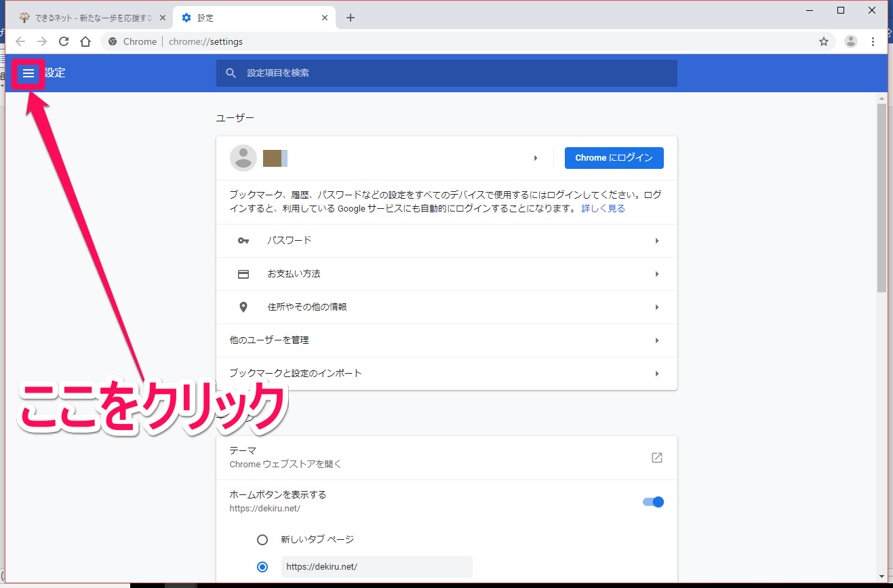This screenshot has width=893, height=588.
Task: Click the user avatar in ユーザー card
Action: tap(243, 158)
